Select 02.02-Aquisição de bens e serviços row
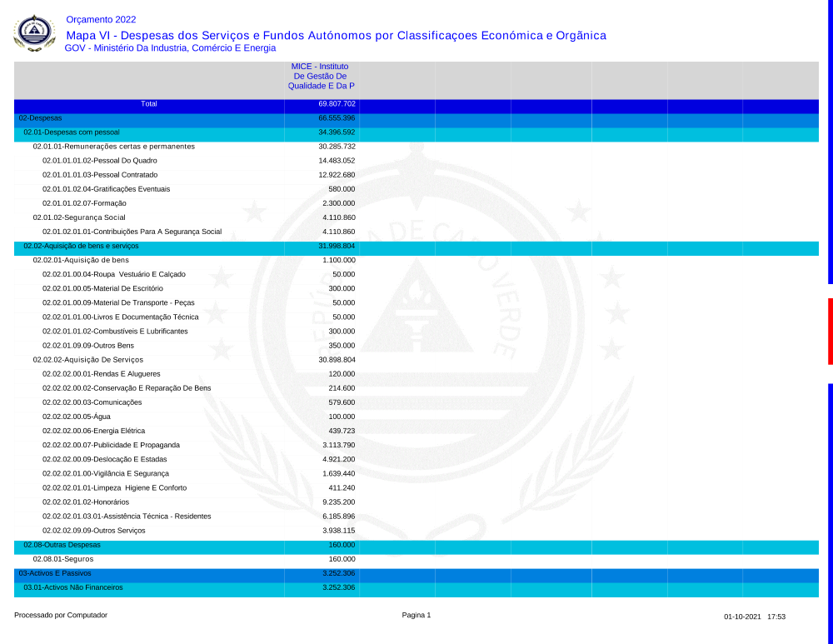The width and height of the screenshot is (833, 644). coord(81,246)
